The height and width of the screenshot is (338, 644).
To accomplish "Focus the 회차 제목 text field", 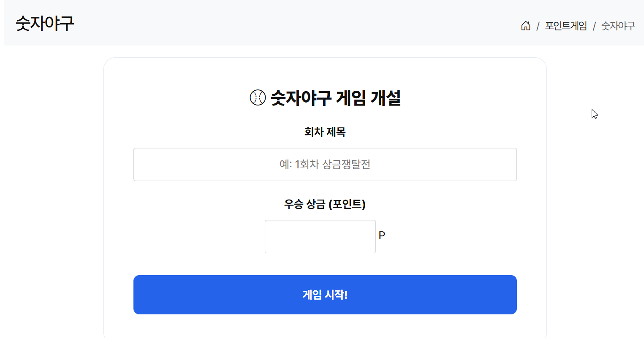I will [x=325, y=164].
